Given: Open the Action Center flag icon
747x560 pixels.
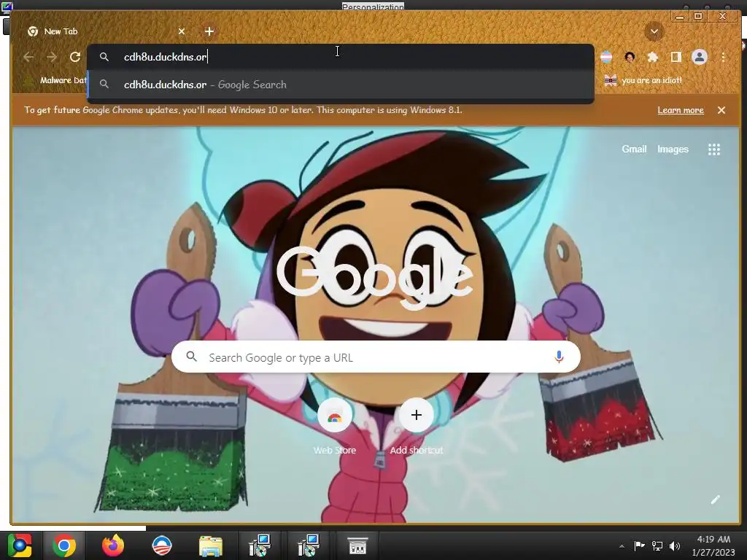Looking at the screenshot, I should (639, 545).
